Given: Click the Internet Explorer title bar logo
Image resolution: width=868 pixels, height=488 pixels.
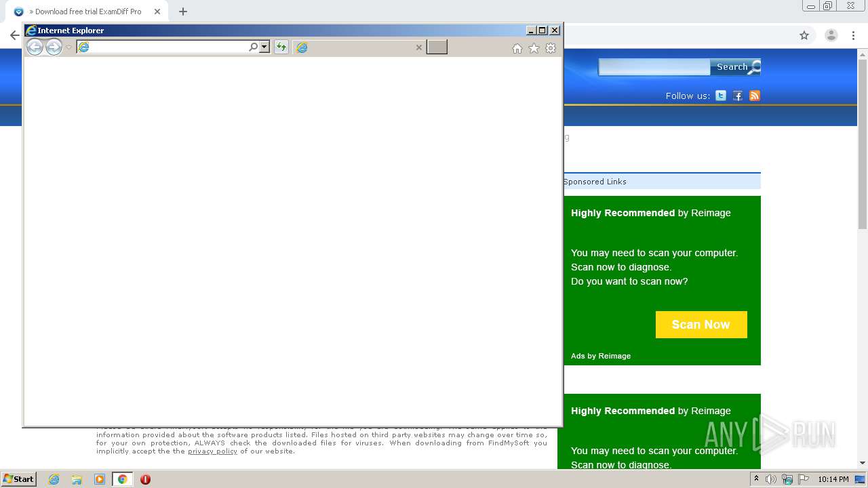Looking at the screenshot, I should click(31, 30).
